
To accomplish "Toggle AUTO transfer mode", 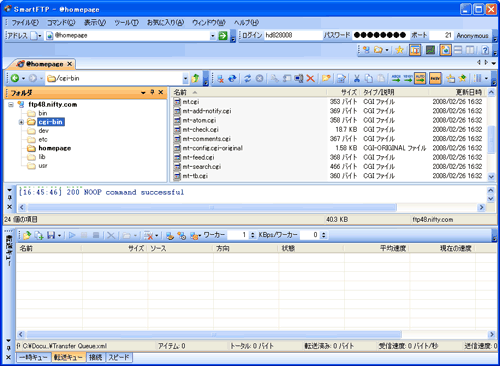I will 420,78.
